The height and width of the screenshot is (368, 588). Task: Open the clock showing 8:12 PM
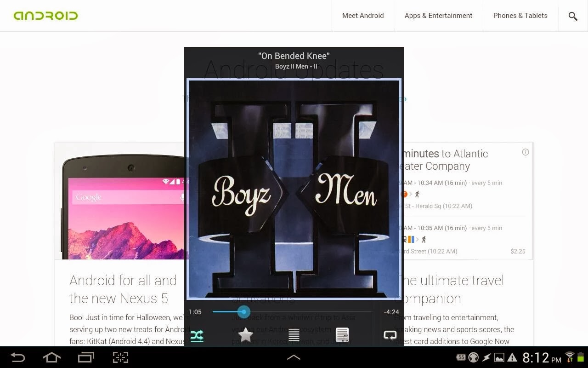tap(542, 358)
